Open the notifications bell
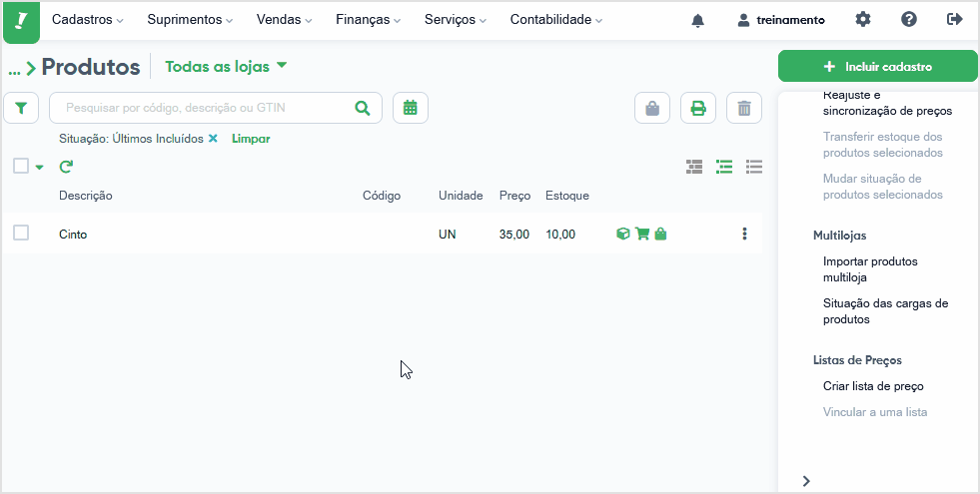 (x=698, y=21)
